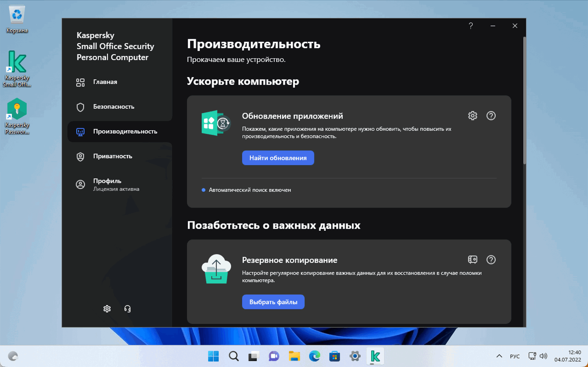Click the Резервное копирование heading
588x367 pixels.
290,260
